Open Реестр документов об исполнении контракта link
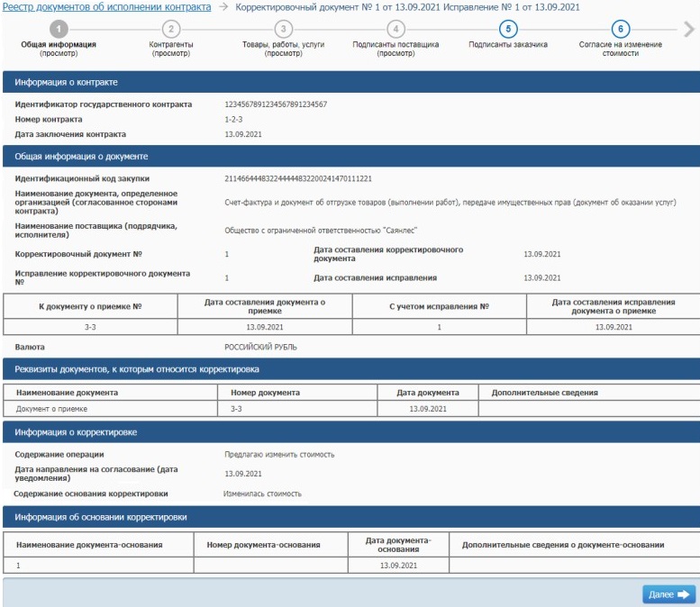This screenshot has width=700, height=607. 106,7
